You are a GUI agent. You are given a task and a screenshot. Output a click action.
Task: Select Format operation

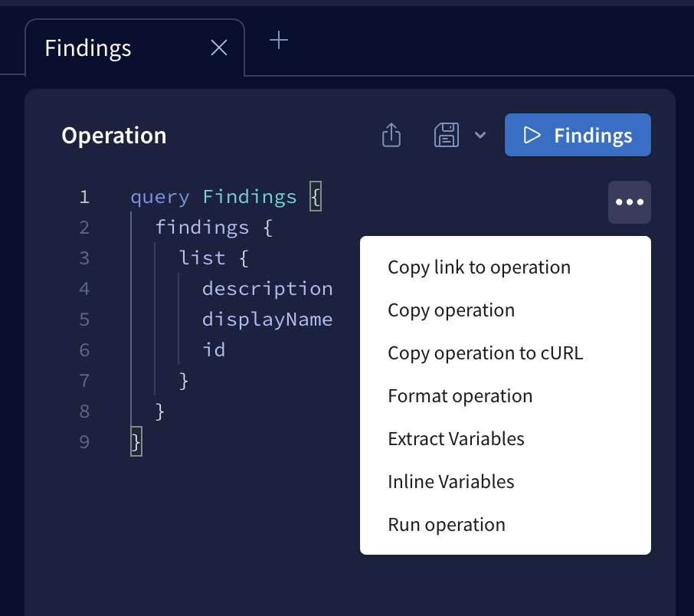505,396
